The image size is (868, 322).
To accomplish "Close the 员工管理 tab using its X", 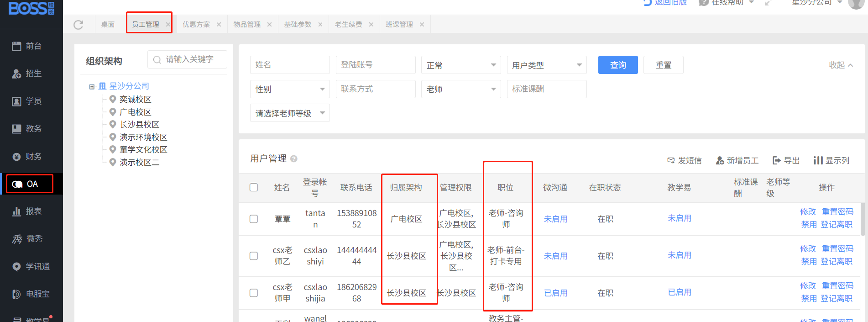I will (168, 25).
